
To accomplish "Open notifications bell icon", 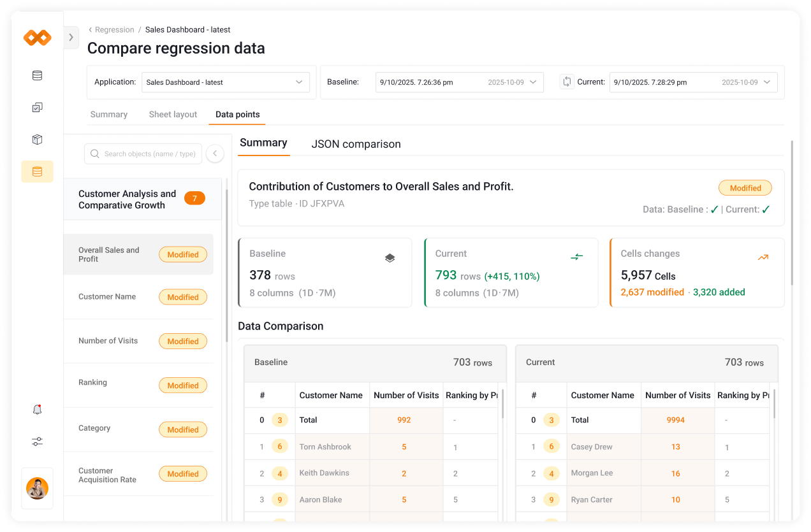I will (x=37, y=410).
